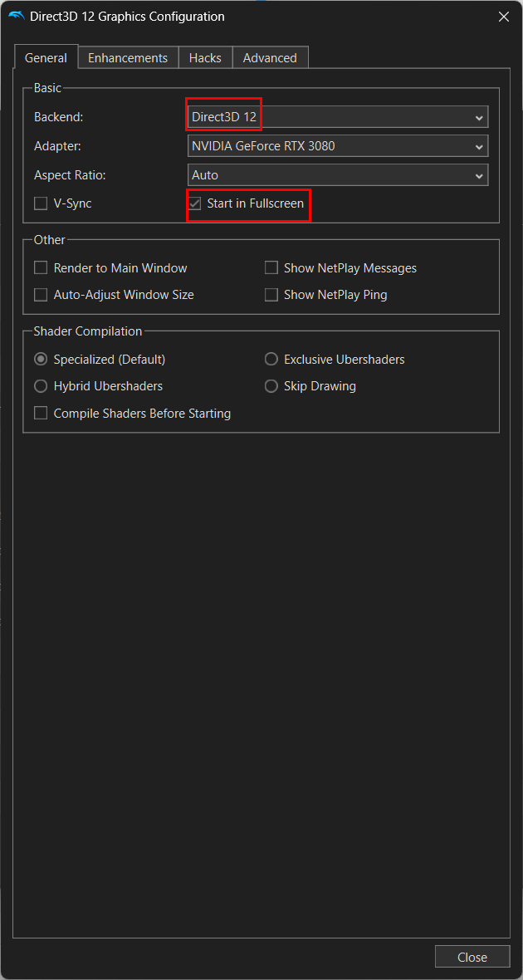Select Skip Drawing shader compilation mode
523x980 pixels.
click(271, 386)
